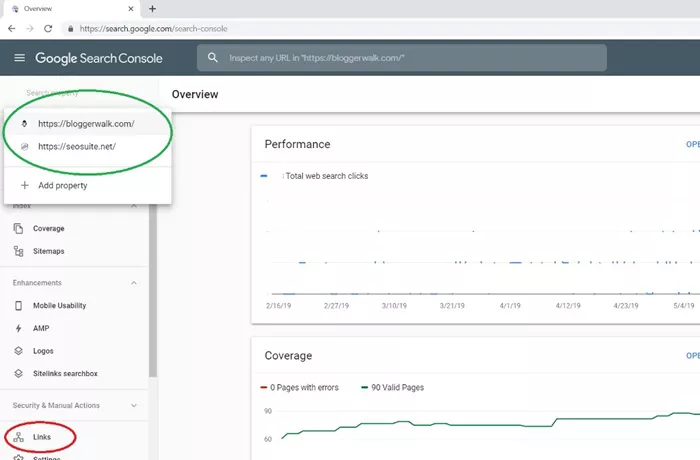700x460 pixels.
Task: Click the Google Search Console logo
Action: (99, 58)
